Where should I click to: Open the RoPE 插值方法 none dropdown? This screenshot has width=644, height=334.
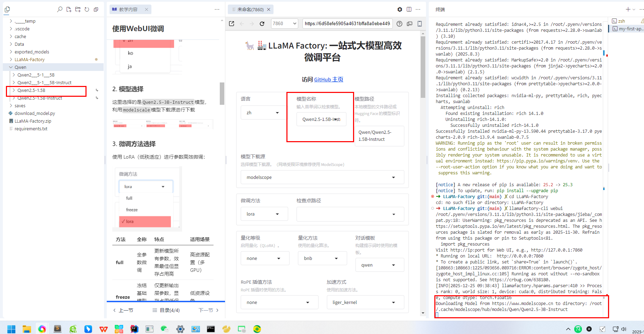279,302
